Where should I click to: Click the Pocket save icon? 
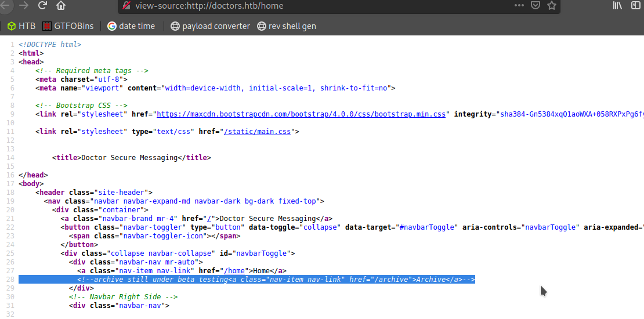[x=536, y=6]
